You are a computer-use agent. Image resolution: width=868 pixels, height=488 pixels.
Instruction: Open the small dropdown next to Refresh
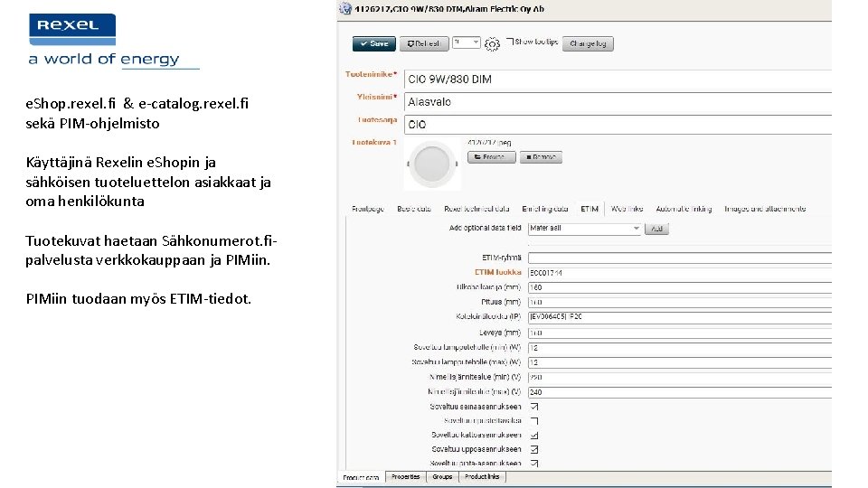[467, 42]
